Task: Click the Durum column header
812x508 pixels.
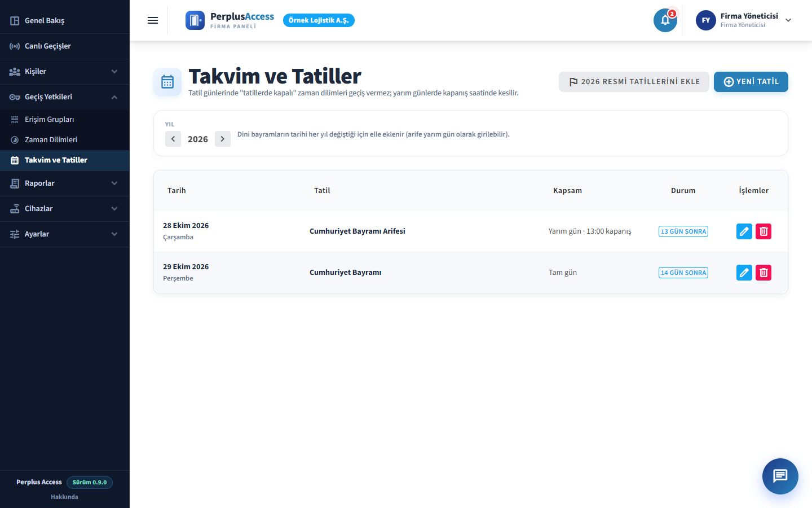Action: pos(683,191)
